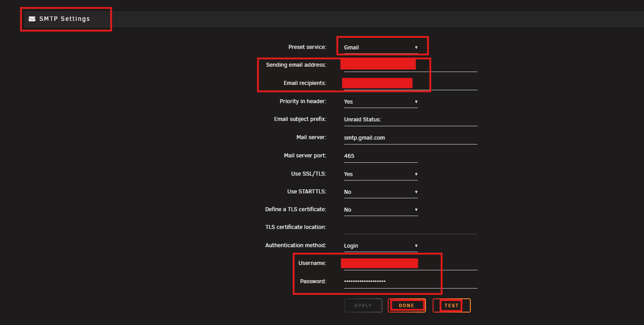Collapse the SMTP Settings section header title
This screenshot has height=325, width=644.
64,19
